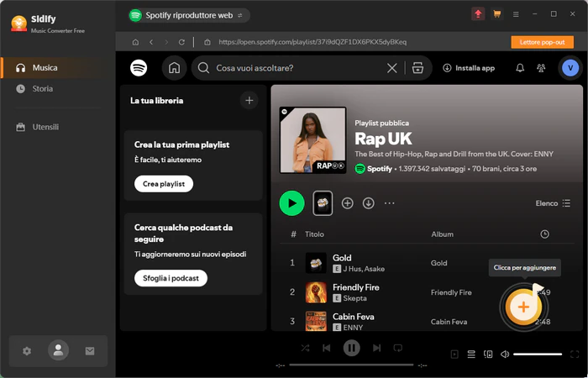Open the notifications bell
The height and width of the screenshot is (378, 588).
[520, 68]
